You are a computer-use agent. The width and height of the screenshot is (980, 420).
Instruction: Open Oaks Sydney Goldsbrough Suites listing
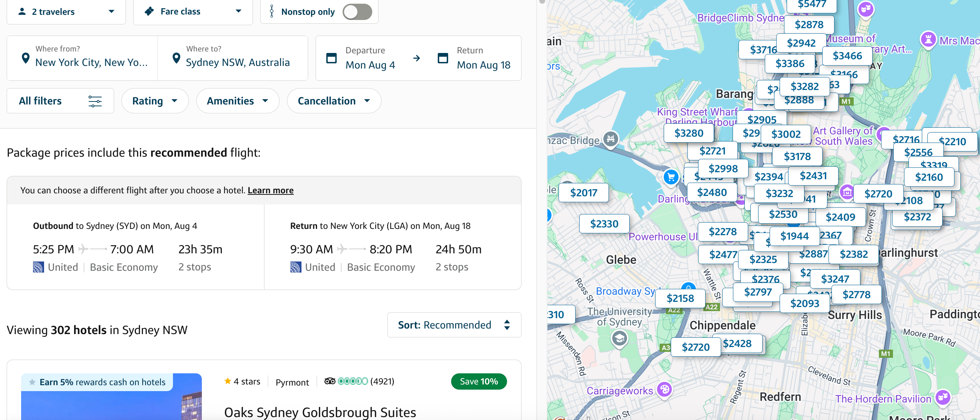320,412
